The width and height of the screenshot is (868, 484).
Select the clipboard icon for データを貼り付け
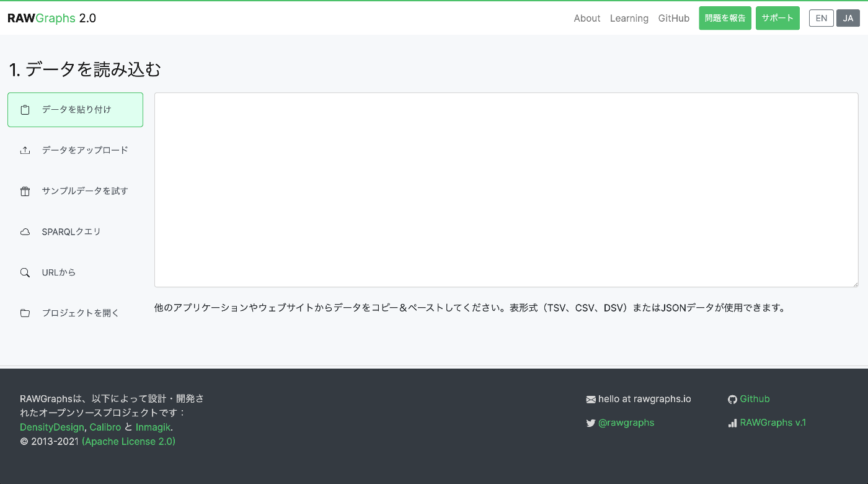pyautogui.click(x=25, y=109)
